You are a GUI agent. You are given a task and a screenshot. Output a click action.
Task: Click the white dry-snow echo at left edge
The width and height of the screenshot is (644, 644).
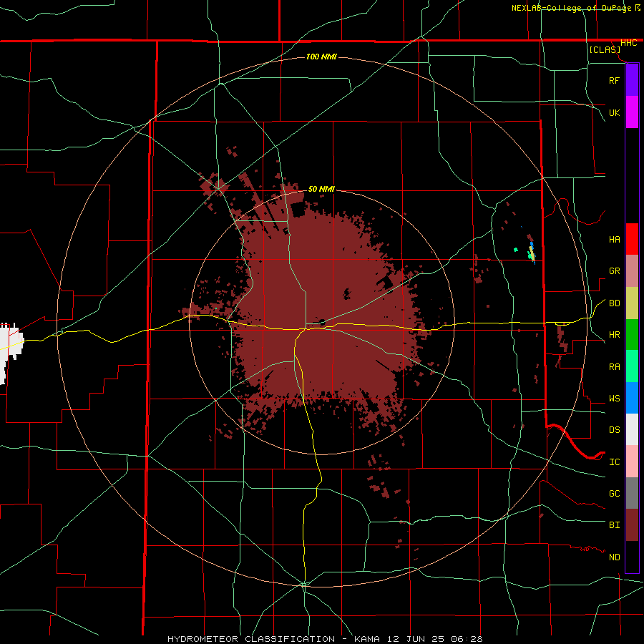(x=10, y=351)
